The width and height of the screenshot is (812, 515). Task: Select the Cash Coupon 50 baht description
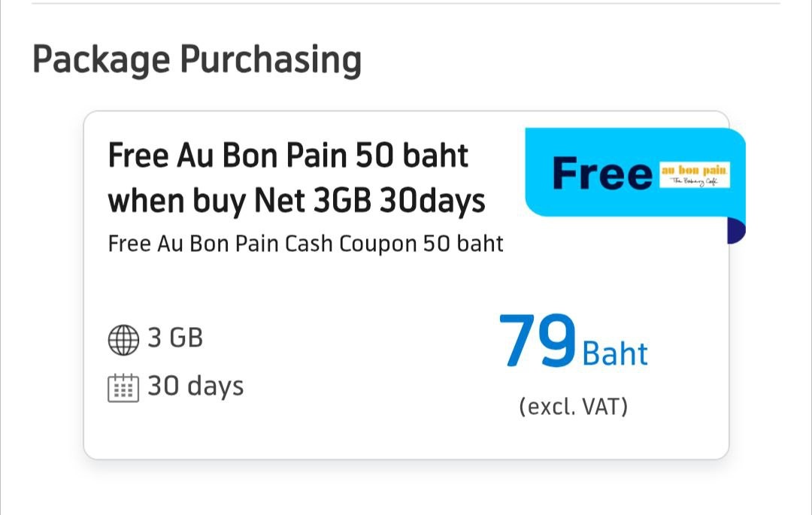[305, 244]
